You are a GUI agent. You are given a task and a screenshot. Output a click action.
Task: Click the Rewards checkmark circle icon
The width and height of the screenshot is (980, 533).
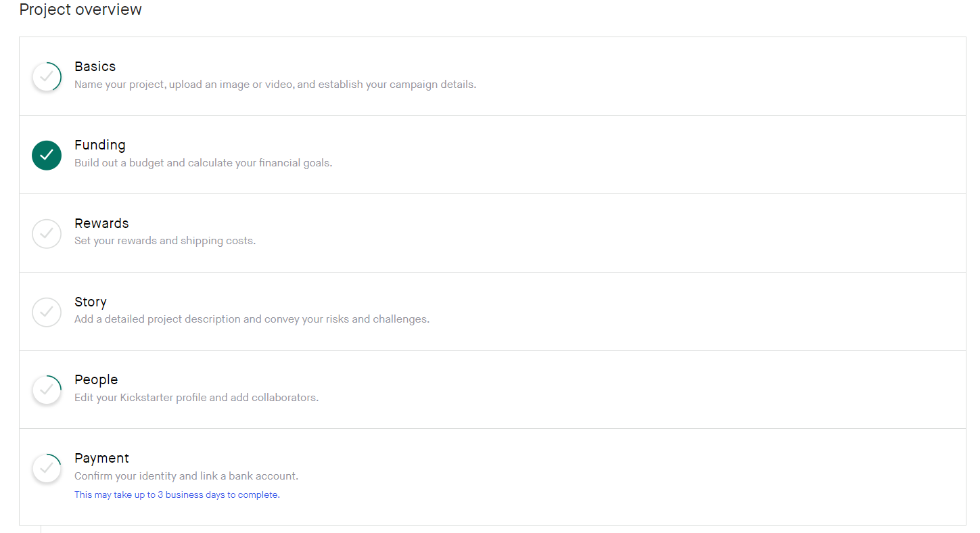click(x=47, y=233)
